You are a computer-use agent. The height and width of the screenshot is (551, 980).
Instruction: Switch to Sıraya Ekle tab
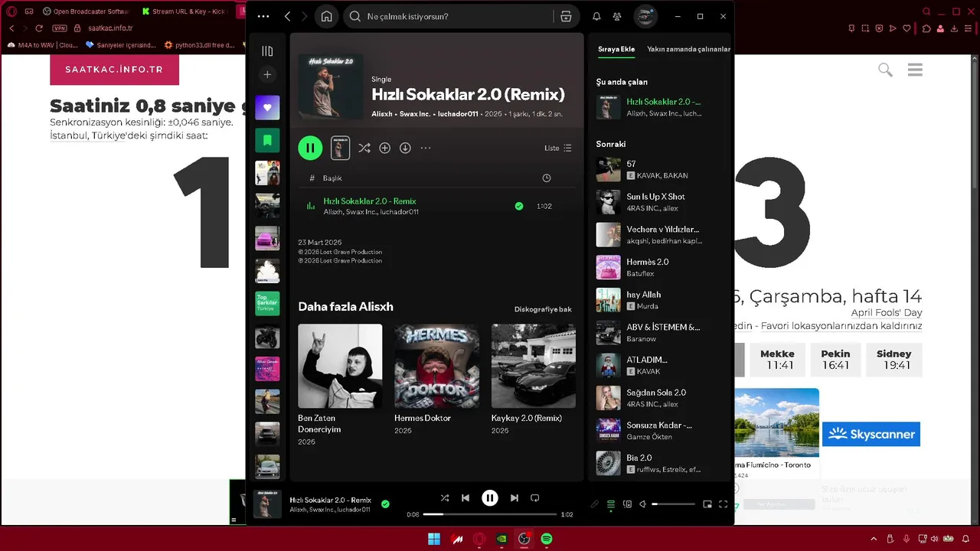point(616,49)
